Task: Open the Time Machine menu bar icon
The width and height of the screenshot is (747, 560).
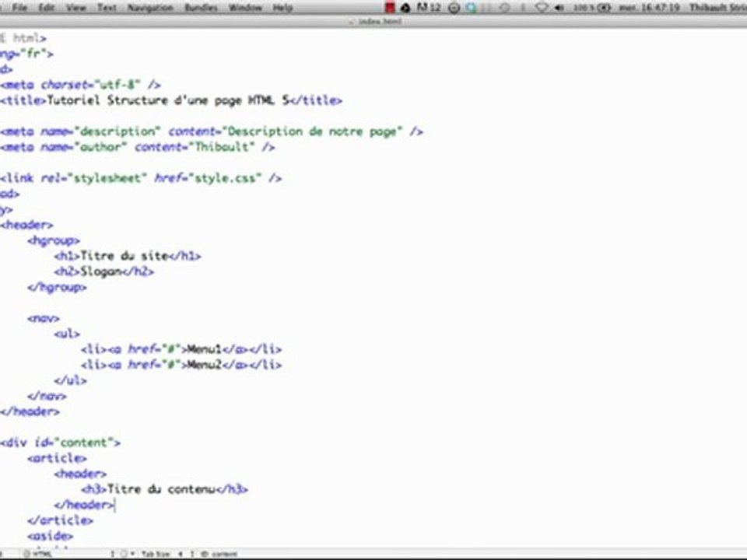Action: pyautogui.click(x=505, y=8)
